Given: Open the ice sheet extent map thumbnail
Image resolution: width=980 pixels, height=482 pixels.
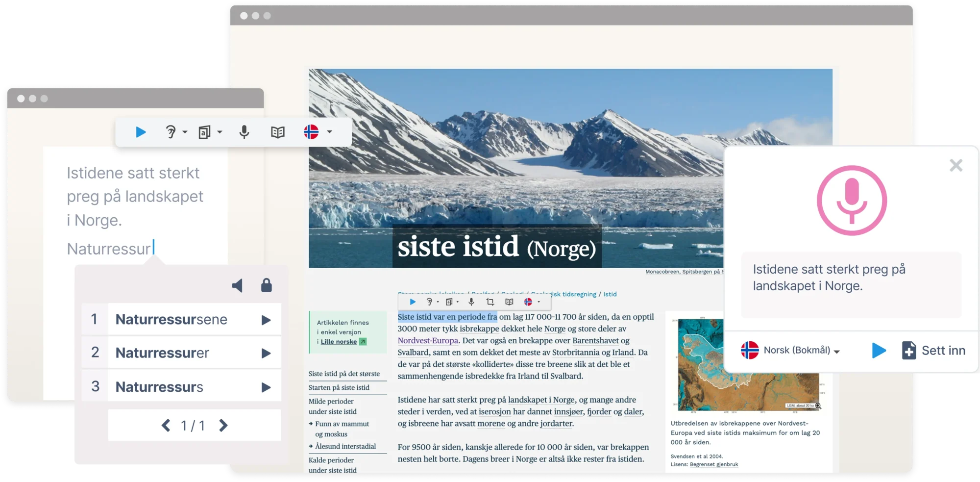Looking at the screenshot, I should [x=748, y=364].
